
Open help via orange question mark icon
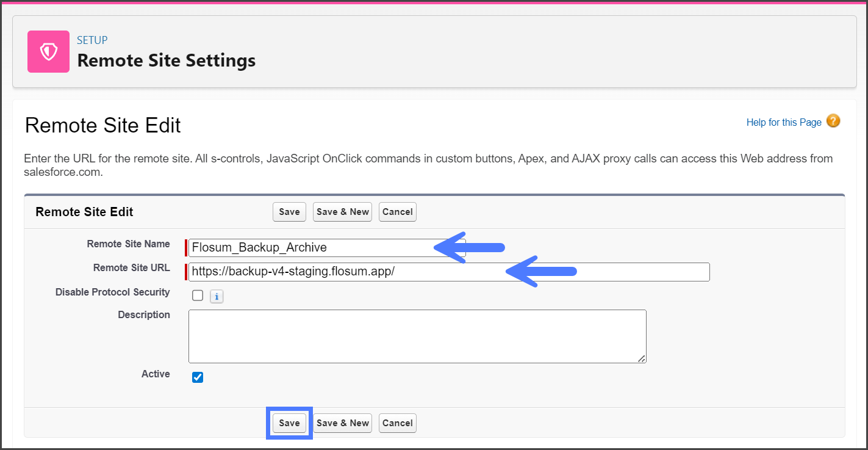coord(833,121)
